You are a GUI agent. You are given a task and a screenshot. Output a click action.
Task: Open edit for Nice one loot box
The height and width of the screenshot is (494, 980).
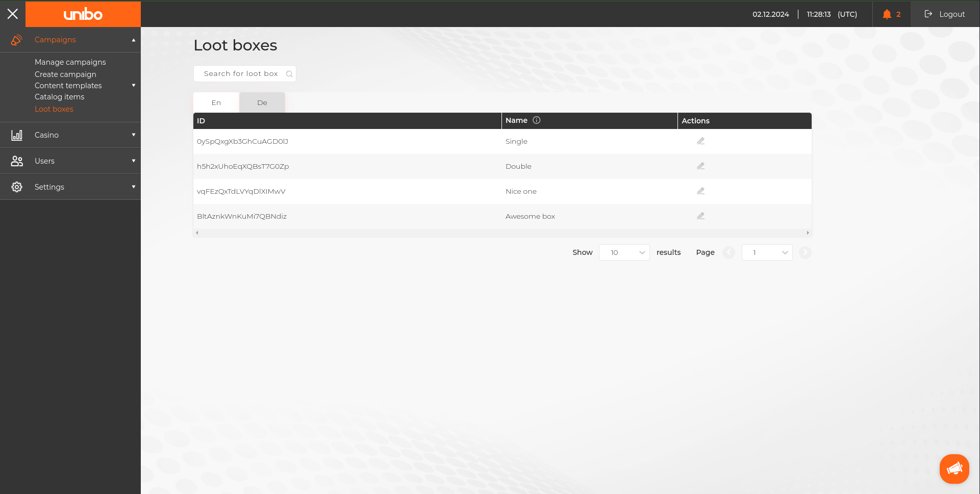point(700,191)
